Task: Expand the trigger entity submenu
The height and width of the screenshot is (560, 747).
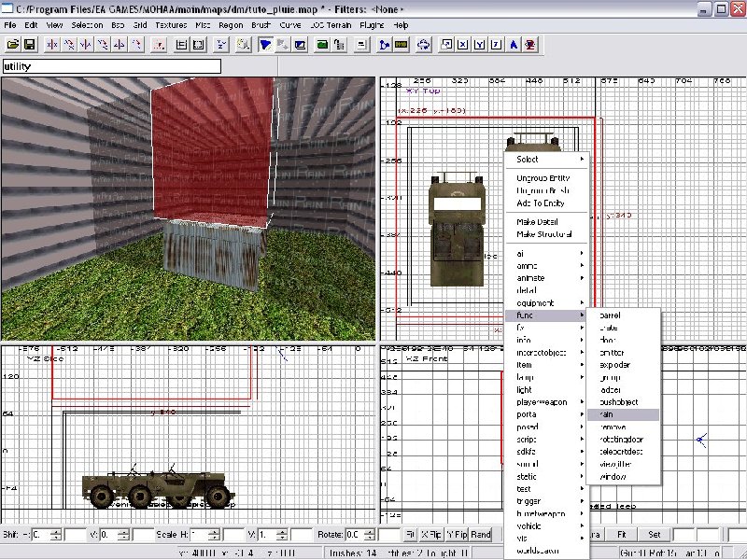Action: [547, 501]
